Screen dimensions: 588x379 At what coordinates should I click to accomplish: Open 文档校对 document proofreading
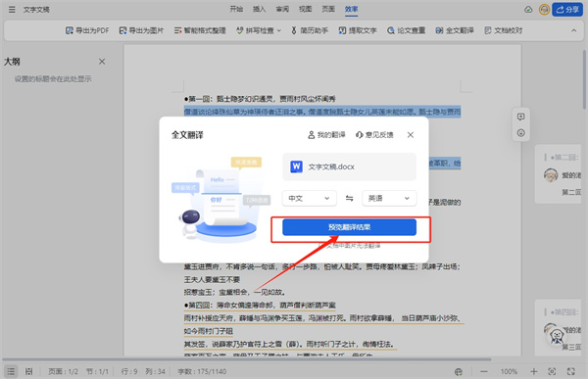[504, 30]
